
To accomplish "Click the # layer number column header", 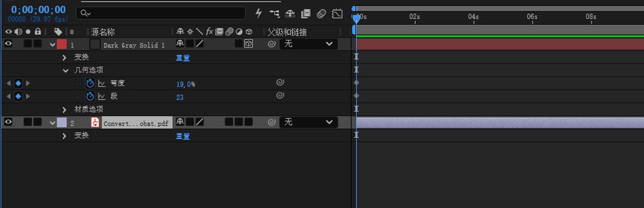I will (x=72, y=33).
